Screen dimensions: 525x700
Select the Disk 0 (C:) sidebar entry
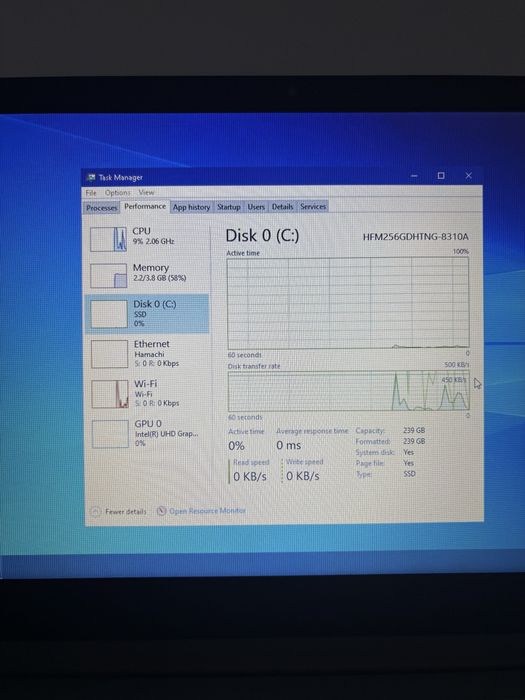tap(147, 314)
